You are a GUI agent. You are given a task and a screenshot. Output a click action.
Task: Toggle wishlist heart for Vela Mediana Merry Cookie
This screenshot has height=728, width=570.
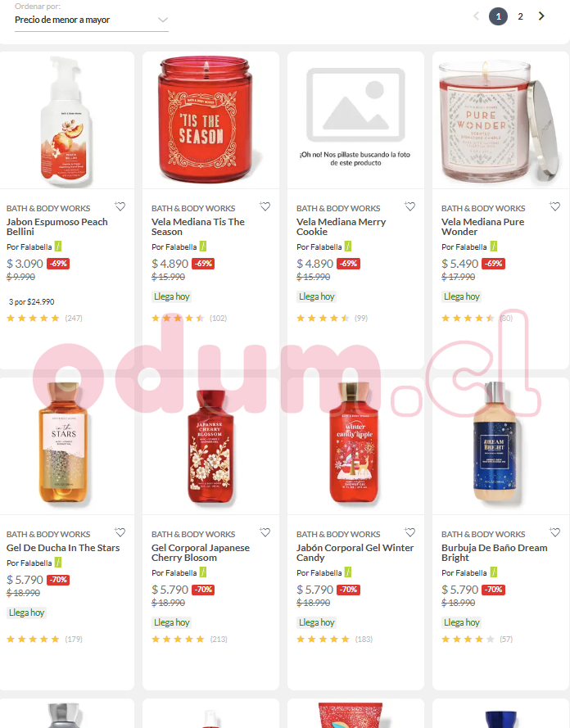pyautogui.click(x=409, y=206)
